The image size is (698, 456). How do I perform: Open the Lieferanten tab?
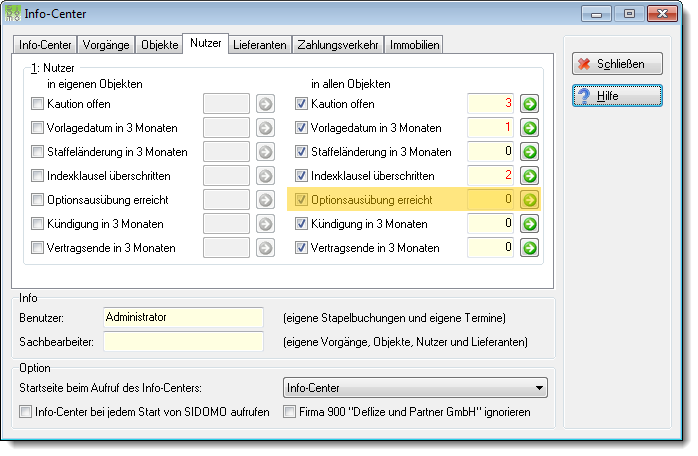tap(260, 45)
